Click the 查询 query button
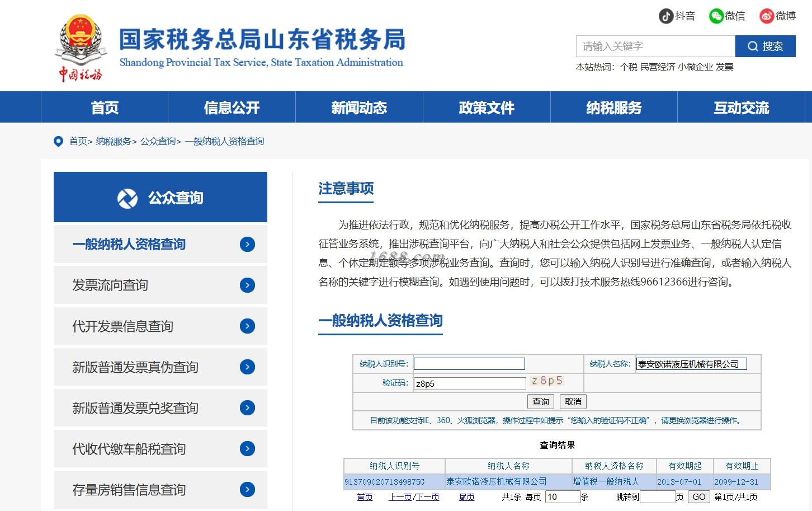 point(541,402)
